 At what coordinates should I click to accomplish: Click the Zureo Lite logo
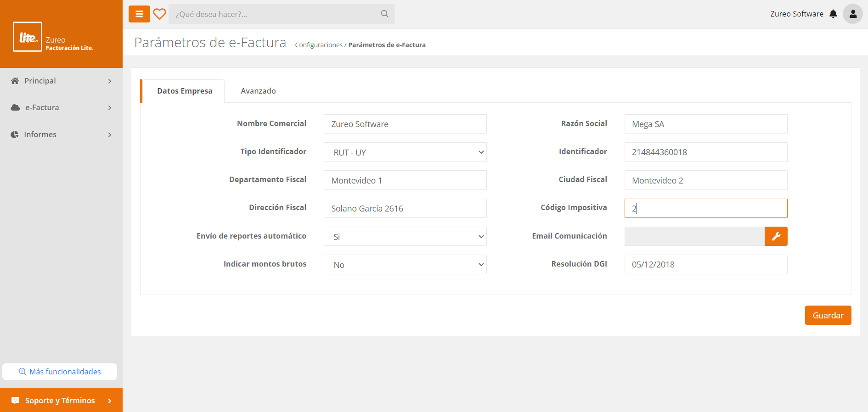coord(28,37)
